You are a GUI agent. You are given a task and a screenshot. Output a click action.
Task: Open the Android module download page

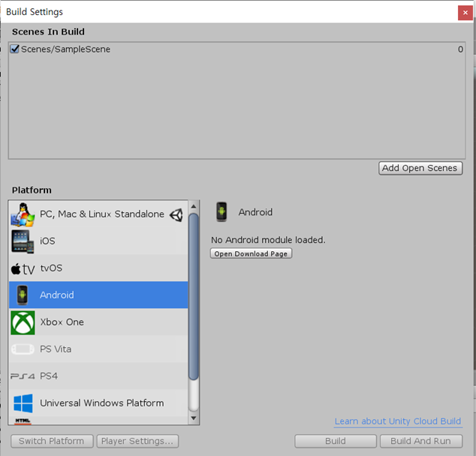[251, 253]
